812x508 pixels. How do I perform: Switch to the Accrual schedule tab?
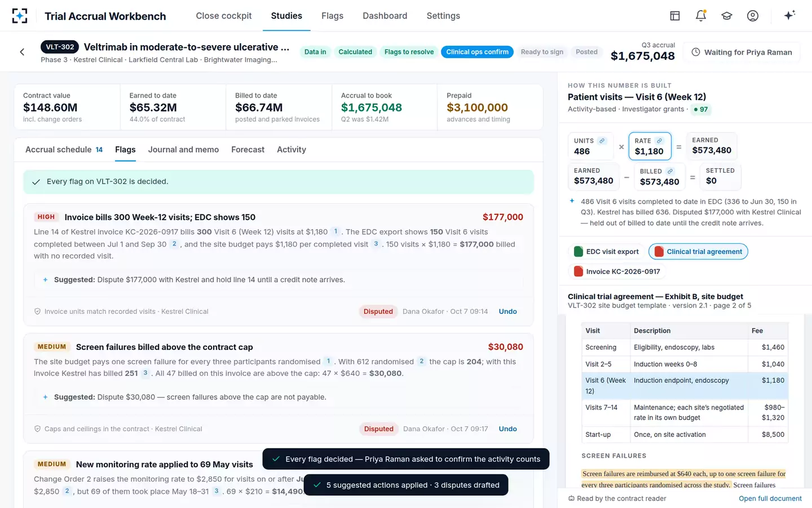(64, 150)
